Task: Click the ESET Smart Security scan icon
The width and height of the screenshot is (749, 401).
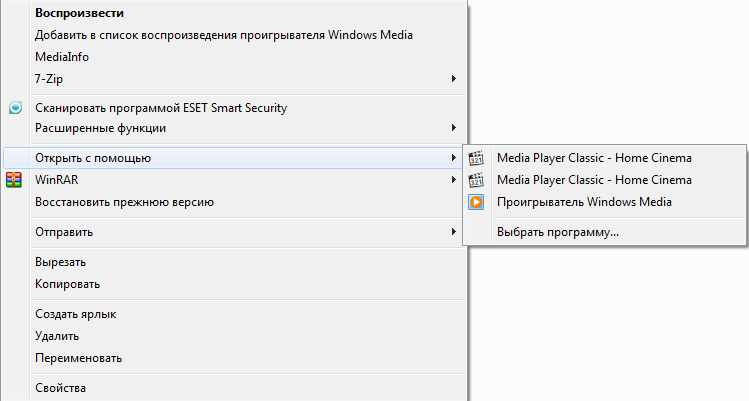Action: [x=15, y=108]
